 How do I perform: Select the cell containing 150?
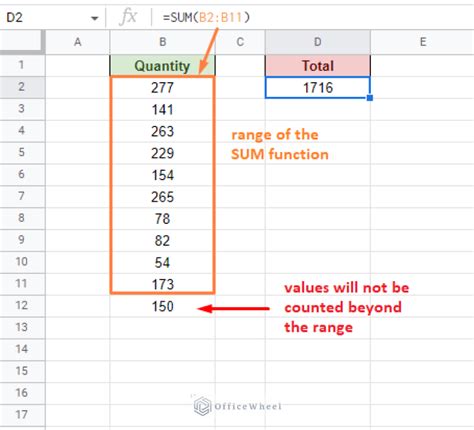(x=162, y=306)
